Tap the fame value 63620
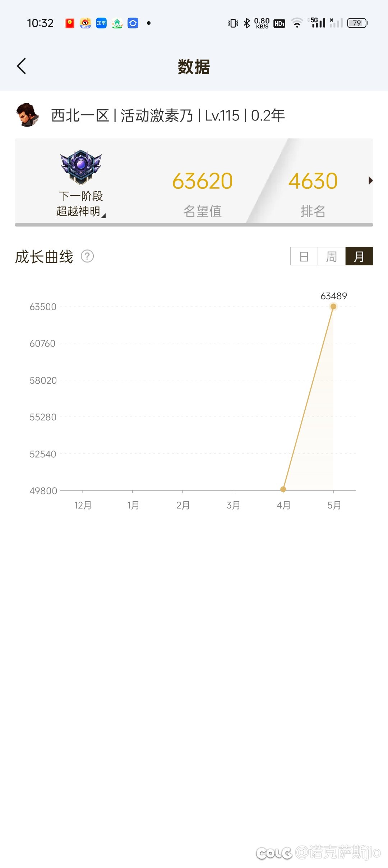Screen dimensions: 388x868 pyautogui.click(x=202, y=181)
